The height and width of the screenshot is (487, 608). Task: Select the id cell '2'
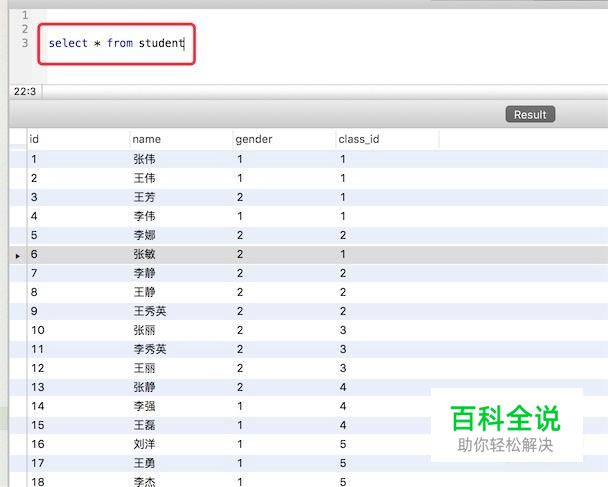(x=34, y=178)
